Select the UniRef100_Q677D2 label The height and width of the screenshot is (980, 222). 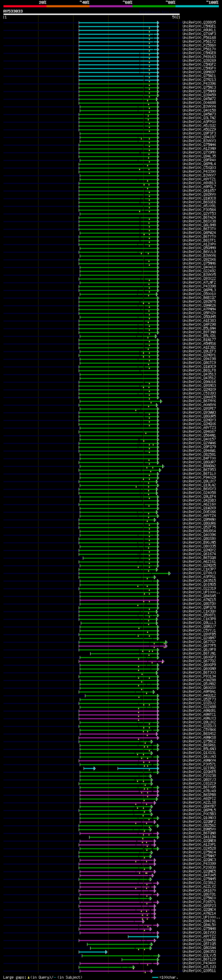(x=199, y=661)
